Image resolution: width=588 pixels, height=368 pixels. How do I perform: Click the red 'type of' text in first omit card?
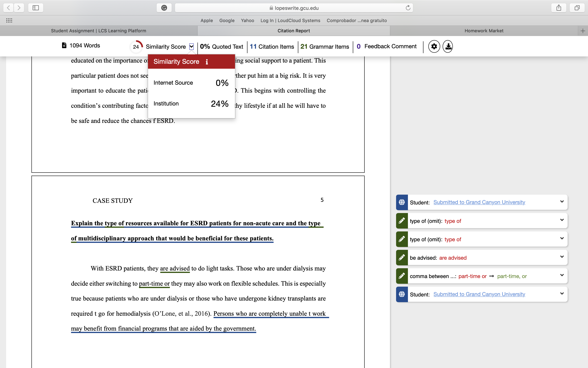click(x=453, y=221)
